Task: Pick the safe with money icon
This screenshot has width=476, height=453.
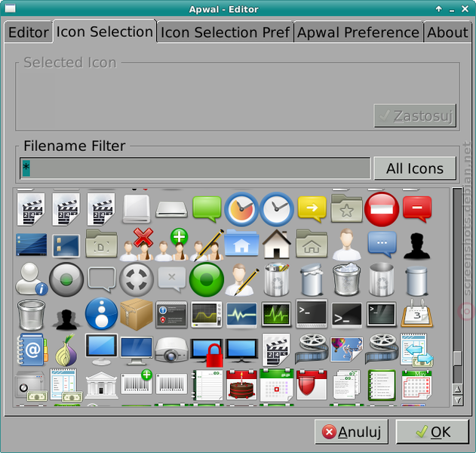Action: coord(31,385)
